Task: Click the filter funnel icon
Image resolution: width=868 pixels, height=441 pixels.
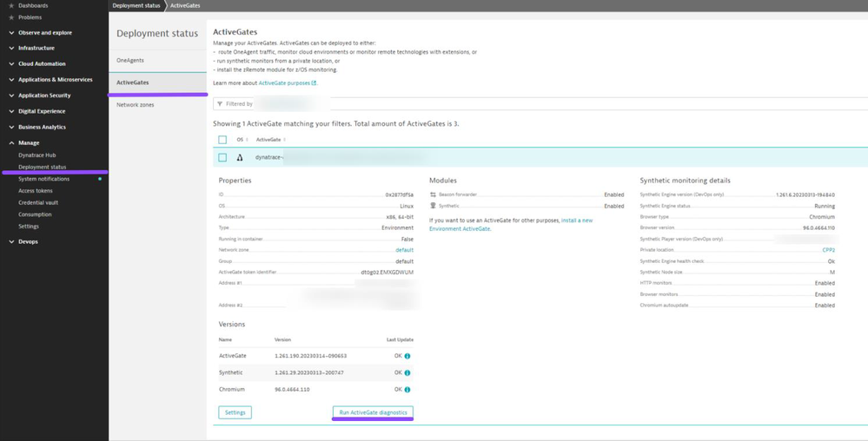Action: coord(220,104)
